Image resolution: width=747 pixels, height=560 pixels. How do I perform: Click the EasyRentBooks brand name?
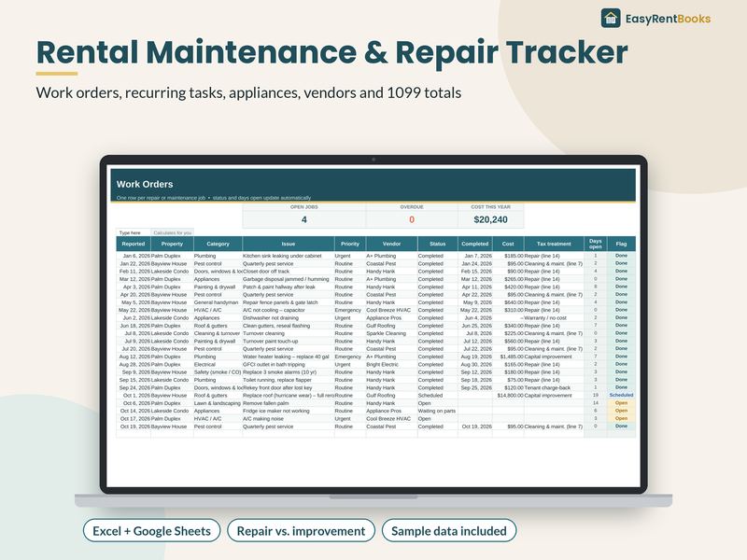pyautogui.click(x=668, y=19)
